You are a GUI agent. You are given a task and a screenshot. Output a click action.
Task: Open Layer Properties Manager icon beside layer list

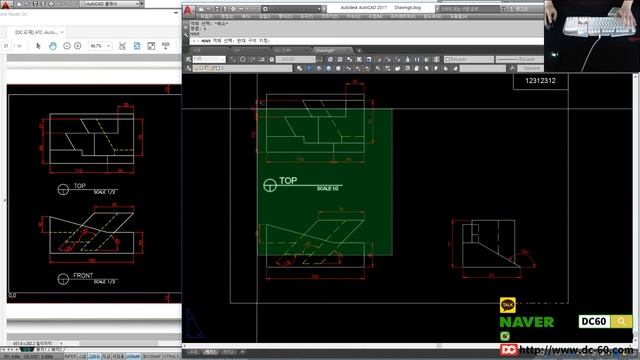point(189,68)
